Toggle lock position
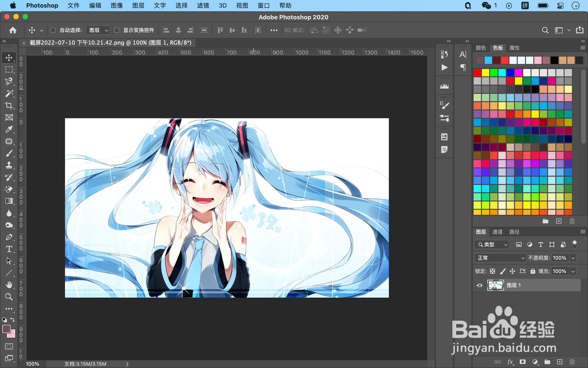Viewport: 588px width, 368px height. [512, 271]
